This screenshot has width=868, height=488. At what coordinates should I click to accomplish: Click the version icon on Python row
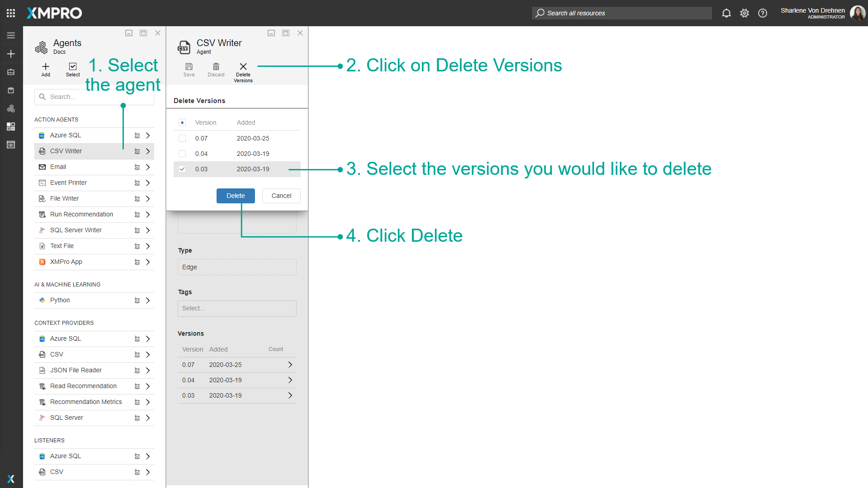point(137,300)
